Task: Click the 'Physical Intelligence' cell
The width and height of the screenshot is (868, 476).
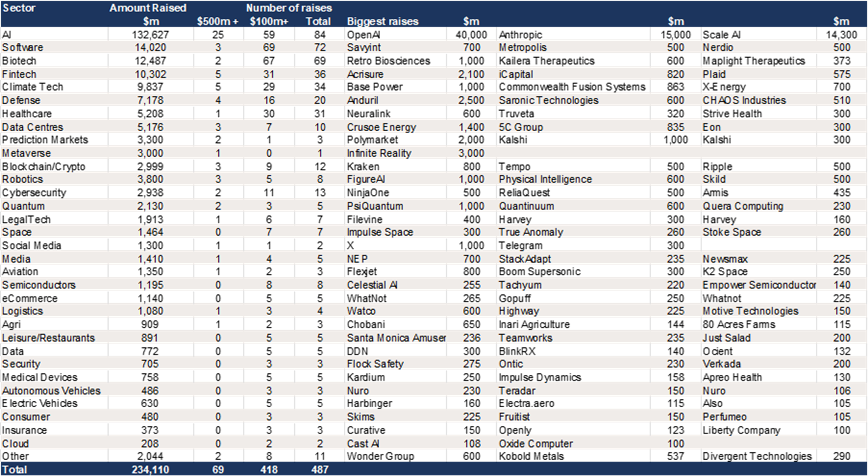Action: coord(545,179)
